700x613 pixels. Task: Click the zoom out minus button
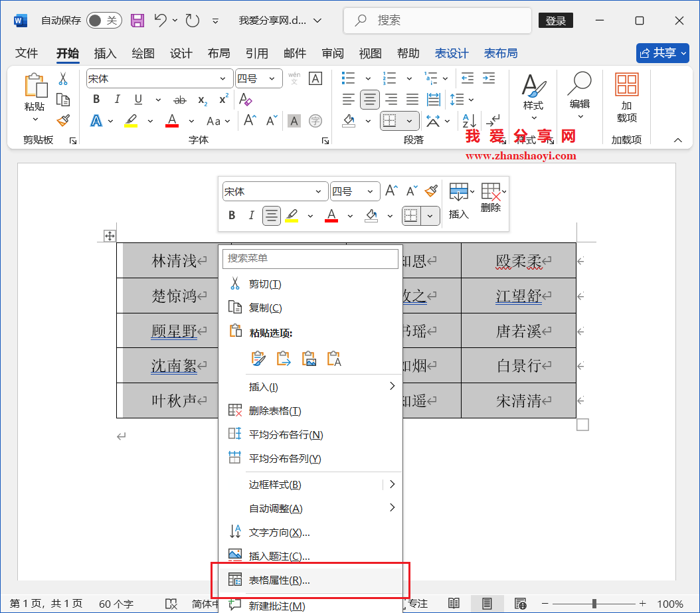(545, 604)
